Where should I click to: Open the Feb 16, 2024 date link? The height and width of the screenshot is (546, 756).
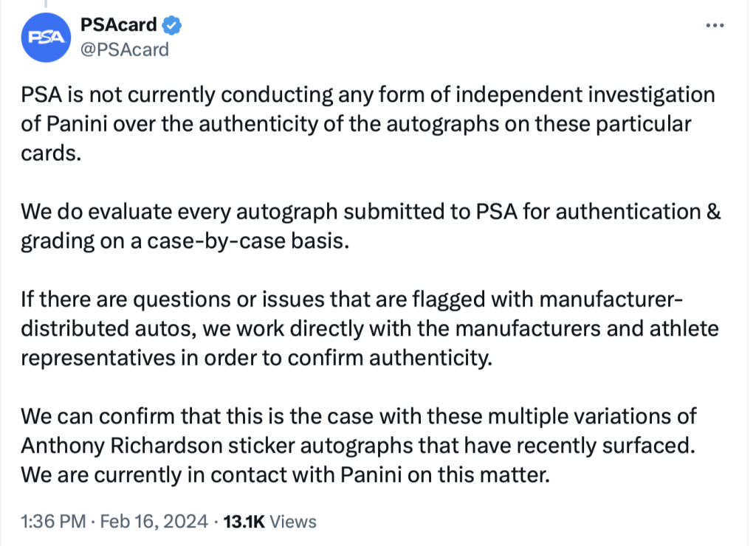click(154, 522)
